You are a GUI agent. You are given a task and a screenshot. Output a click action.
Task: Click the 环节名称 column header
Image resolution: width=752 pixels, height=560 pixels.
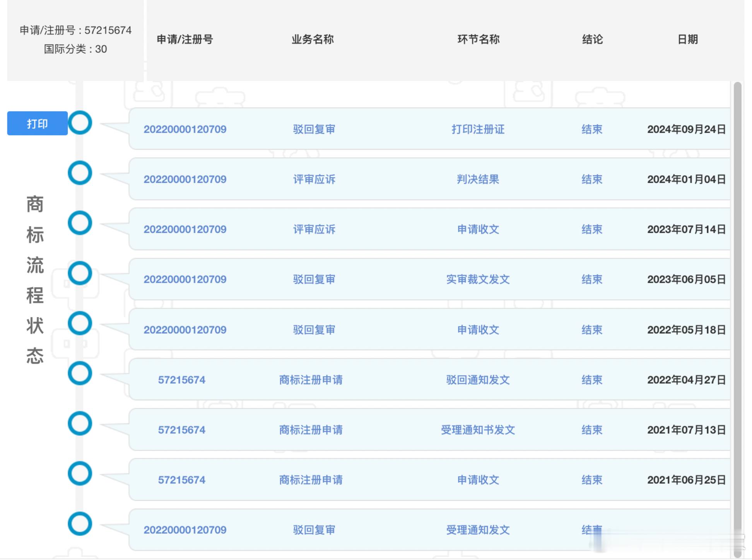[x=478, y=39]
